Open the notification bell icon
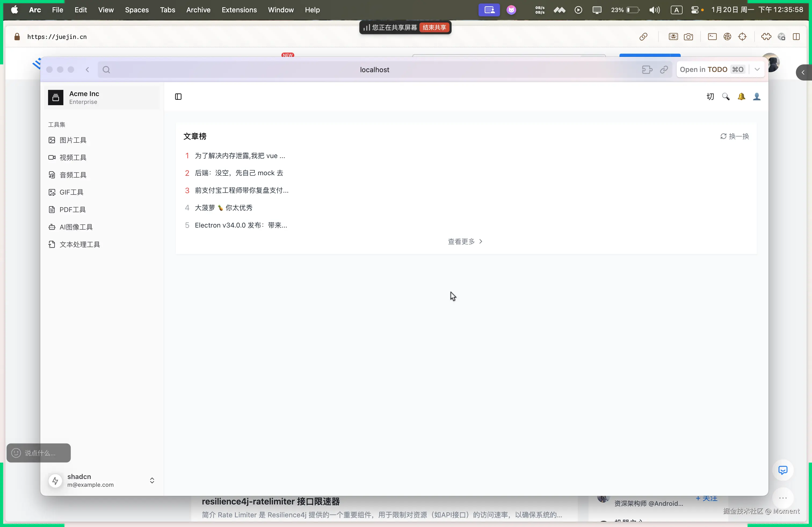The width and height of the screenshot is (812, 527). (x=741, y=97)
